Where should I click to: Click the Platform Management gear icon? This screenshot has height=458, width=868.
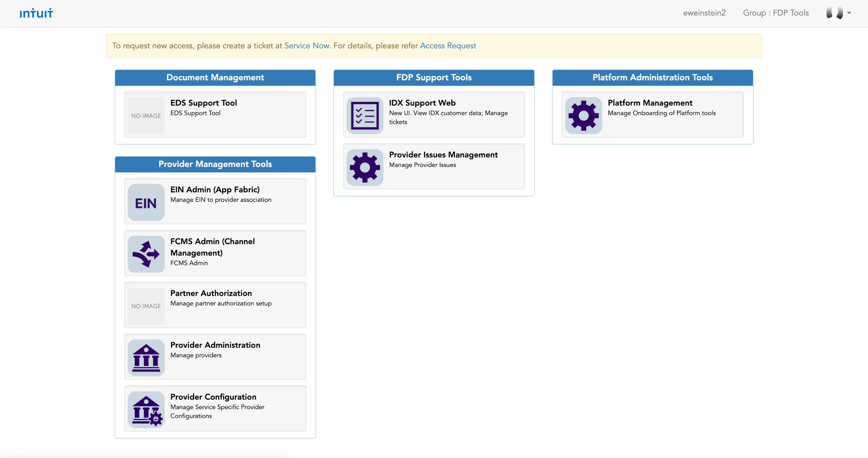(x=584, y=115)
